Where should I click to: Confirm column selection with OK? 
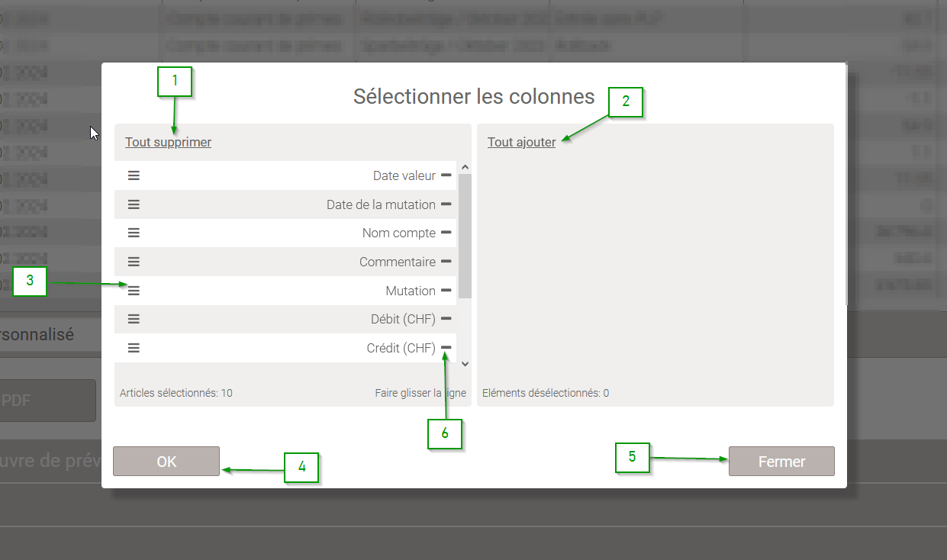tap(166, 462)
